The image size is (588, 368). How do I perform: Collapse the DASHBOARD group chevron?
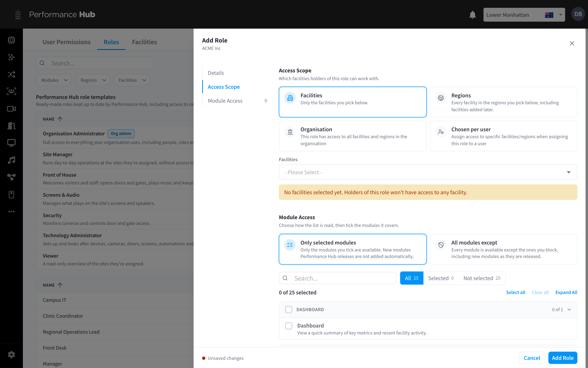(569, 309)
